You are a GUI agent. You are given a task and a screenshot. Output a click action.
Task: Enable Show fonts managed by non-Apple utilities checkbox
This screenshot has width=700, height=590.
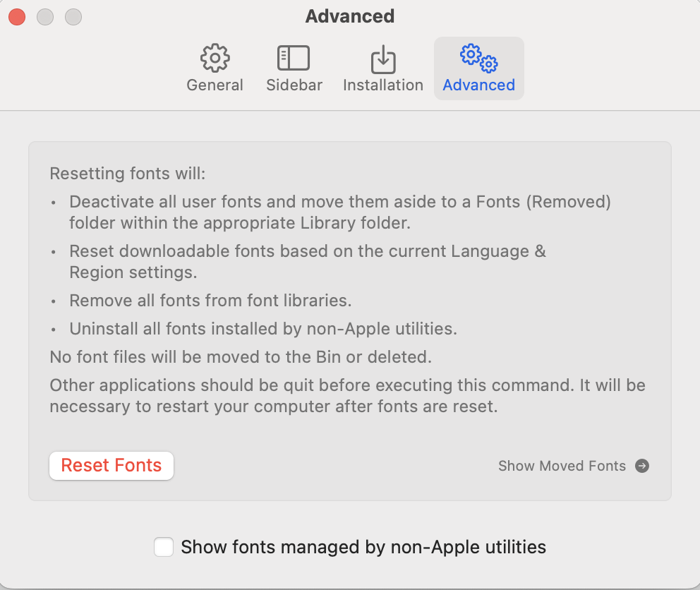click(x=164, y=547)
